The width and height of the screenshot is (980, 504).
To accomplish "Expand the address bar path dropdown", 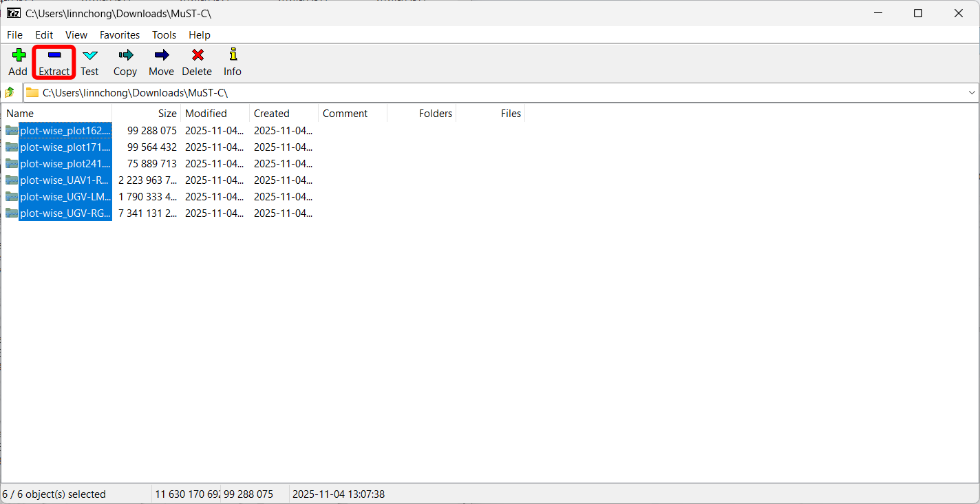I will [972, 92].
